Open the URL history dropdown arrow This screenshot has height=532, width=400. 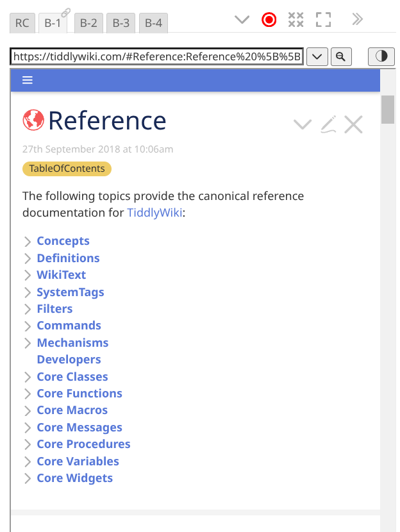point(317,56)
